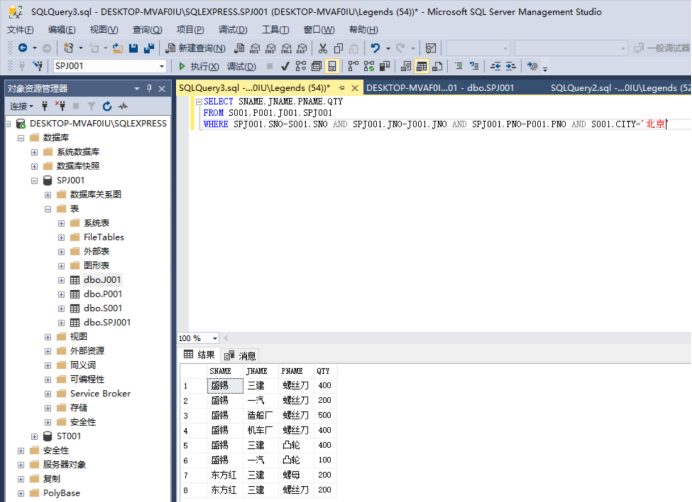Open the 帮助(H) menu
This screenshot has width=692, height=502.
click(x=364, y=30)
